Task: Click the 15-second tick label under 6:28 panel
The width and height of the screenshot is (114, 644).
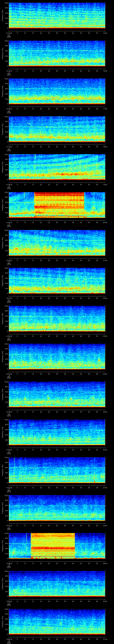Action: click(x=33, y=563)
